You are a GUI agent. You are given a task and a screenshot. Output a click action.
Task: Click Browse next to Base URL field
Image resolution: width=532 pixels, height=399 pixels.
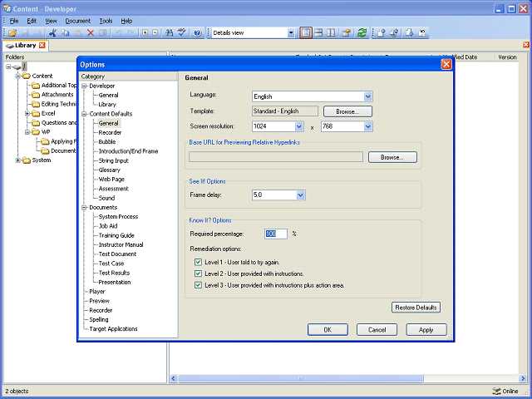pos(392,157)
